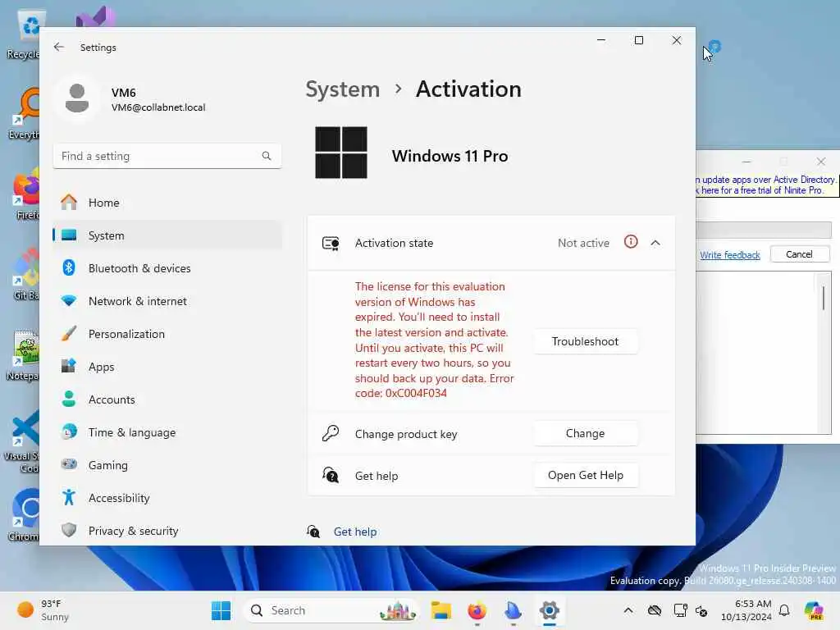Open the notification bell icon
The width and height of the screenshot is (840, 630).
point(784,610)
